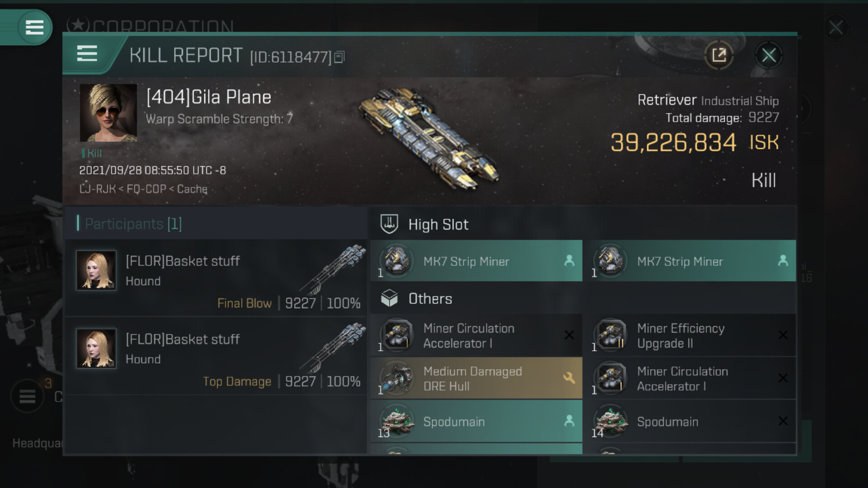View Gila Plane's character portrait

click(x=108, y=113)
